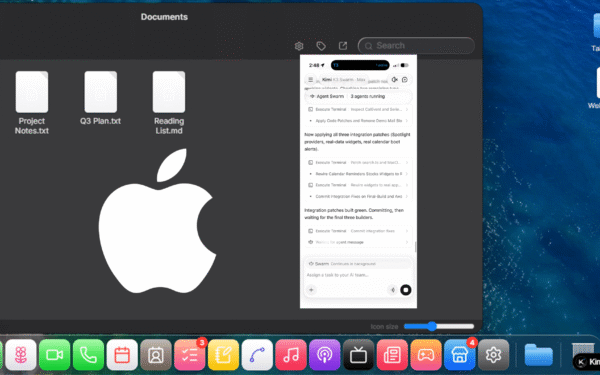This screenshot has height=375, width=600.
Task: Click Swarm Continues in background banner
Action: [x=358, y=264]
